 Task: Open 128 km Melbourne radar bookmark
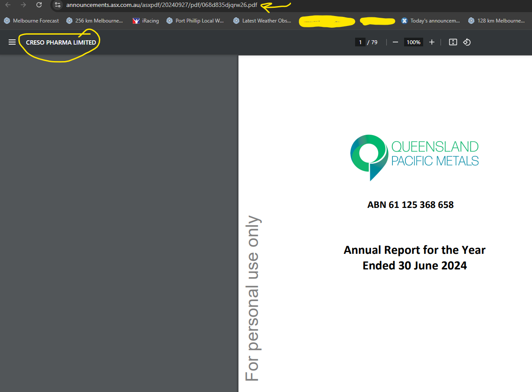[497, 21]
